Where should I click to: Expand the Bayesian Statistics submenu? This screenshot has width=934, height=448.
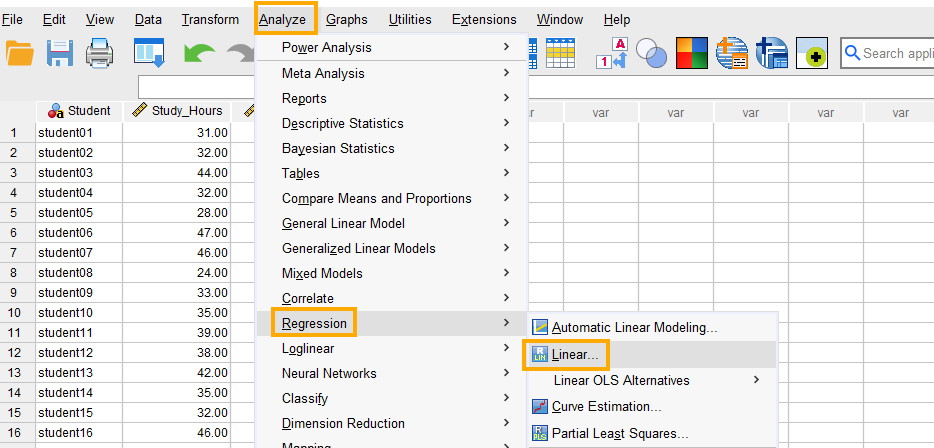392,148
